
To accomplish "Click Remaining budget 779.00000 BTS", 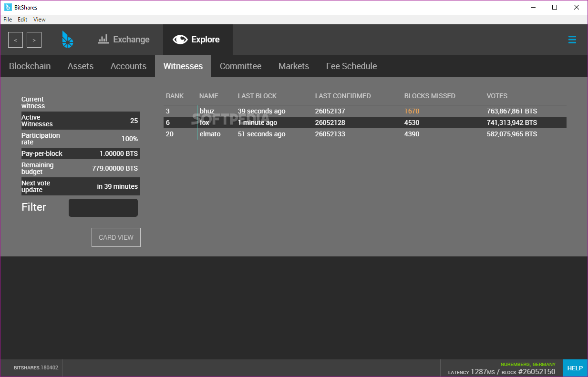I will point(115,168).
